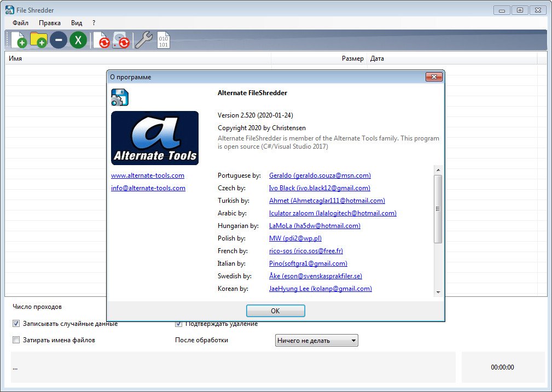Close the О программе dialog
552x392 pixels.
coord(434,77)
